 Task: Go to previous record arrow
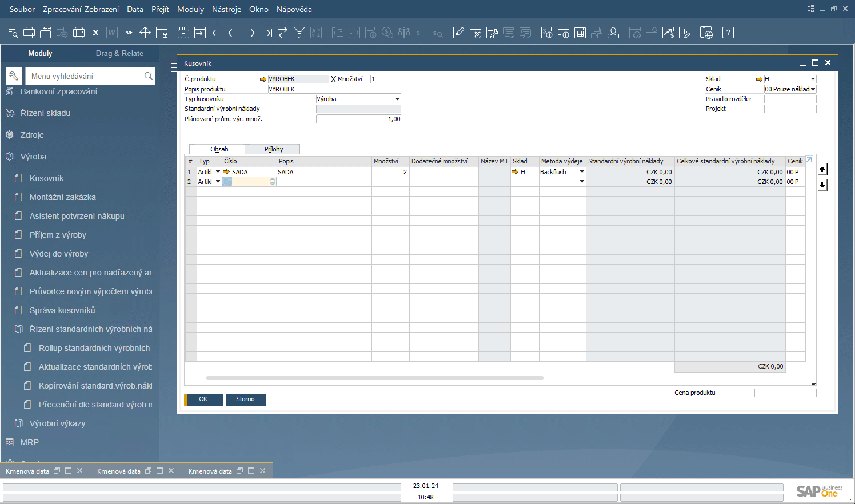coord(233,33)
